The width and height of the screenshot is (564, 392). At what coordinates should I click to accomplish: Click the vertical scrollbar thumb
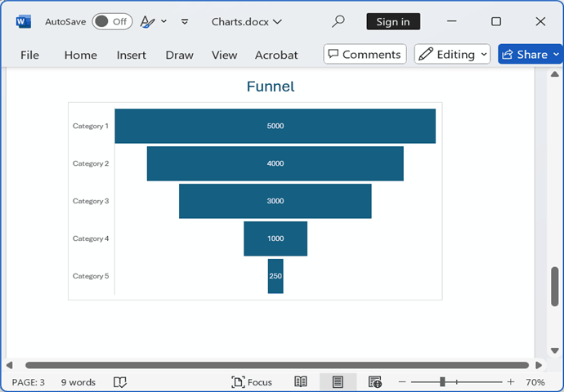coord(555,287)
